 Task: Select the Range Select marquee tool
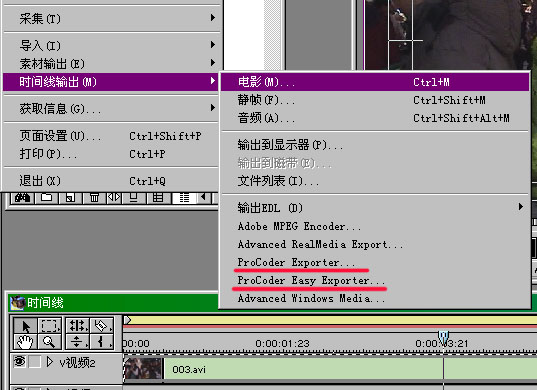coord(50,326)
